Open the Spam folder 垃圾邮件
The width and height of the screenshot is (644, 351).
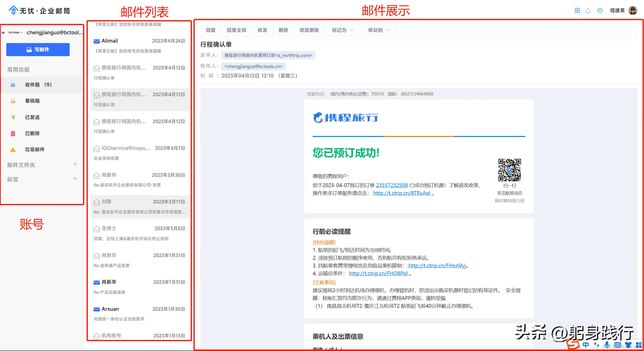coord(35,150)
